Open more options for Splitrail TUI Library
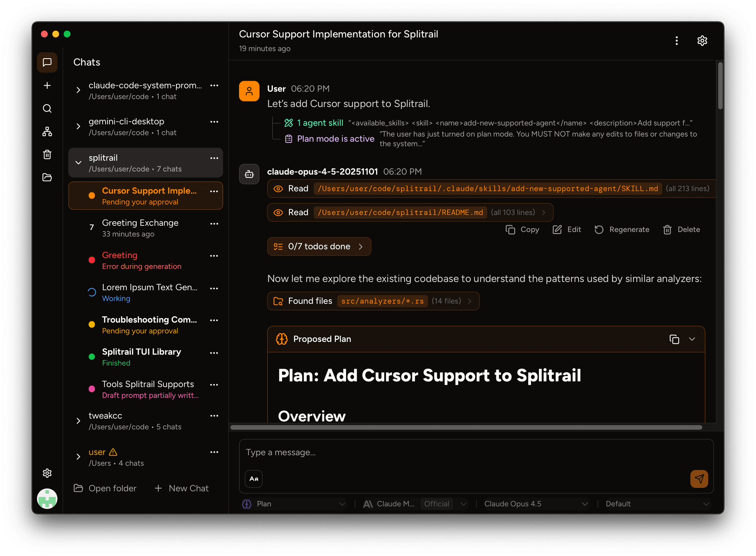 tap(214, 353)
